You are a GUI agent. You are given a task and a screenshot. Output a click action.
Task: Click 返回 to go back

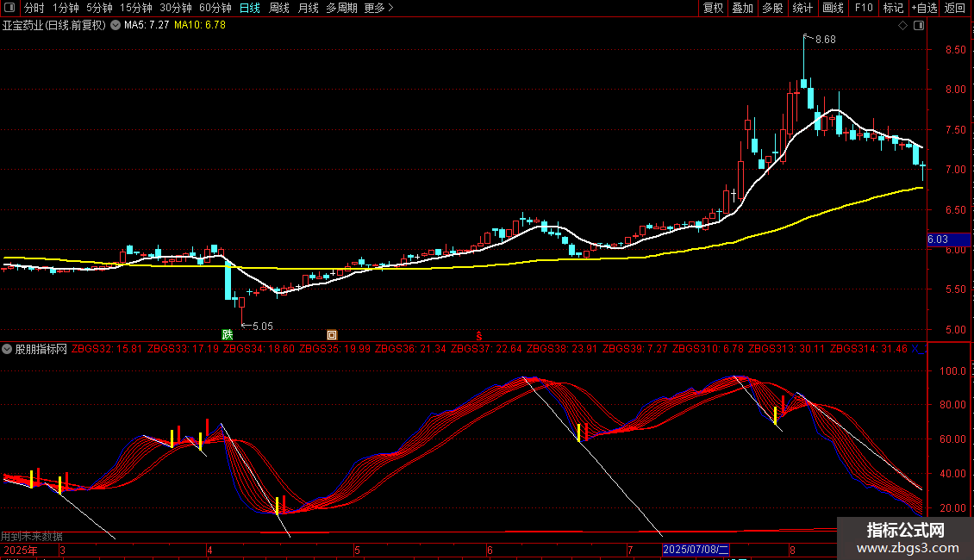pyautogui.click(x=955, y=8)
